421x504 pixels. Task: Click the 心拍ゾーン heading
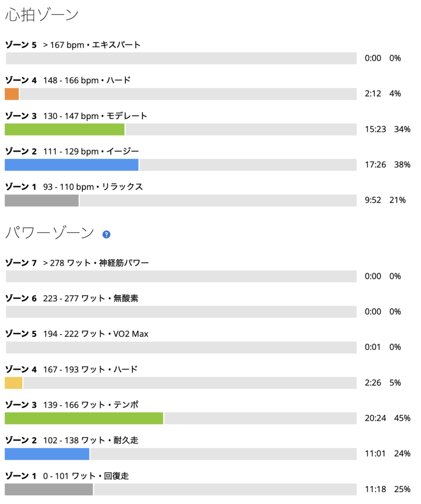pyautogui.click(x=42, y=15)
